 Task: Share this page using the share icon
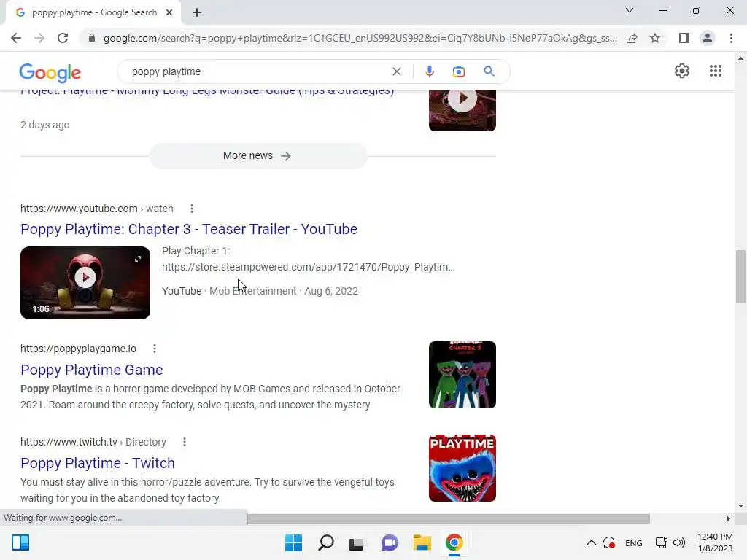click(632, 38)
